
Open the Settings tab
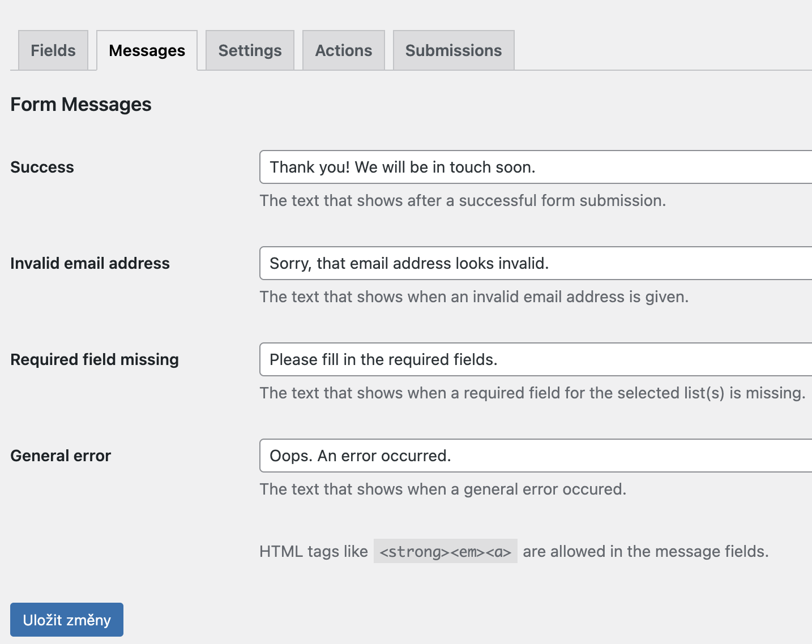(x=250, y=50)
